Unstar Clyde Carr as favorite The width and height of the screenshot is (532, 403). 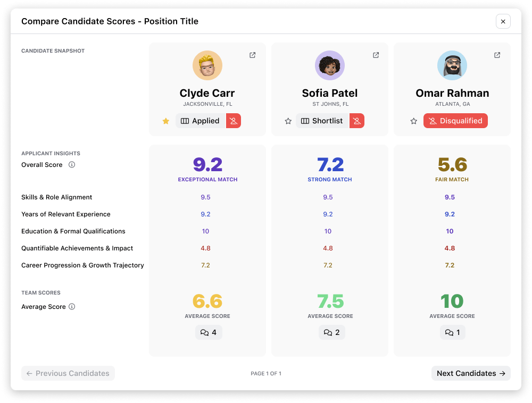point(166,121)
